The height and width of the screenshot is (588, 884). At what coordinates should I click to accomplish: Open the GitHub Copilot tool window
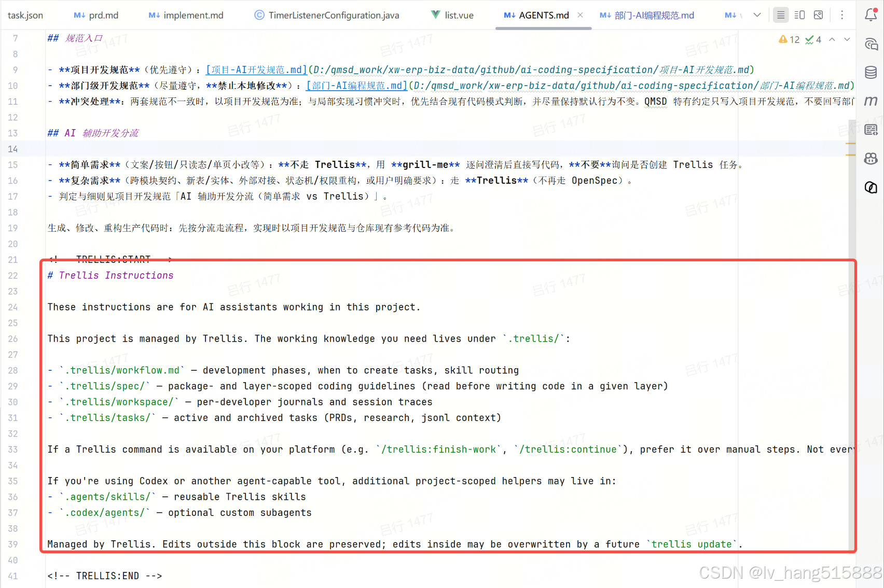pyautogui.click(x=871, y=158)
